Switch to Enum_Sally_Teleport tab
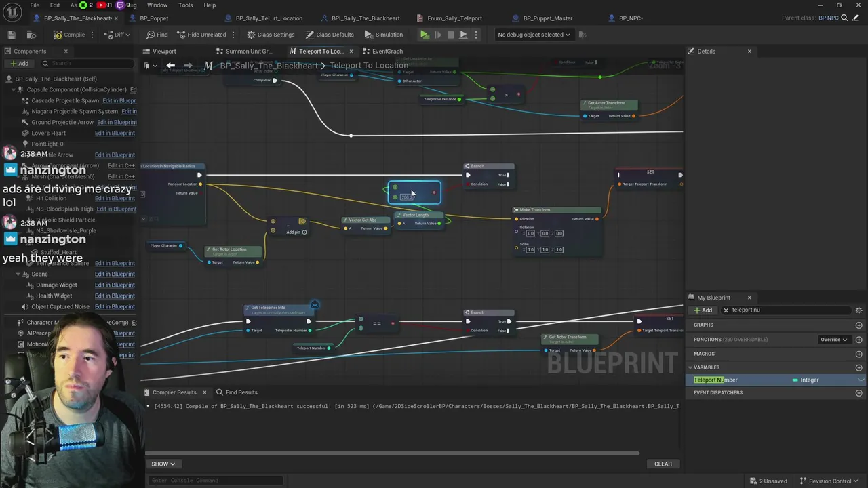The width and height of the screenshot is (868, 488). (454, 18)
